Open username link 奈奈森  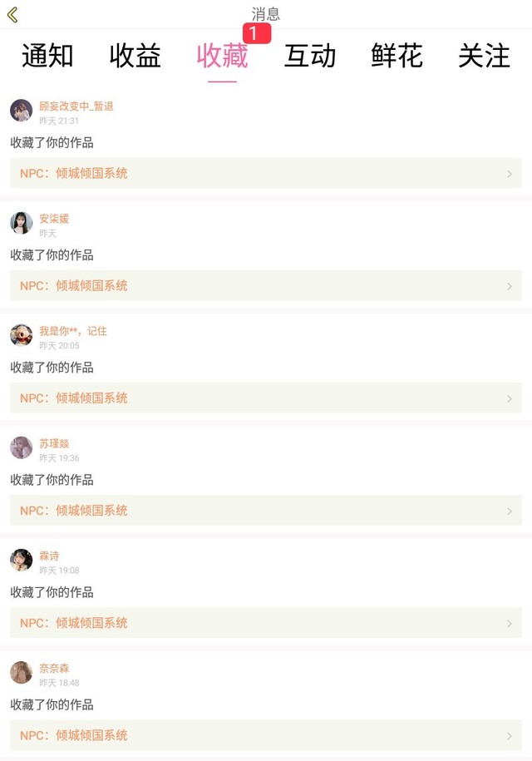click(x=54, y=668)
